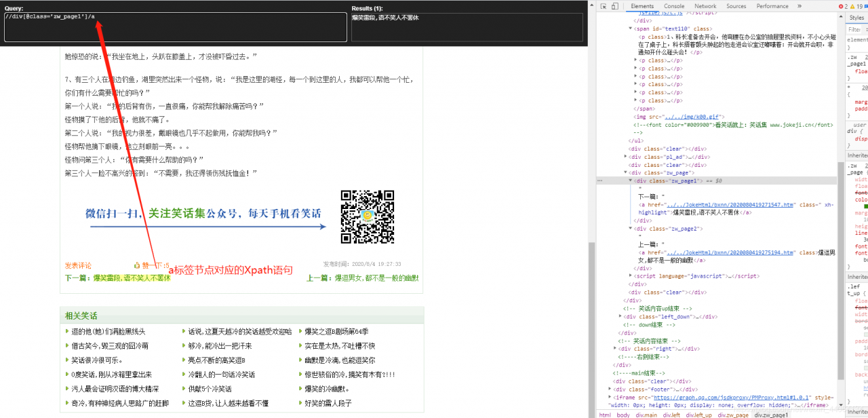
Task: Open related joke 好笑的雷人段子
Action: point(328,403)
